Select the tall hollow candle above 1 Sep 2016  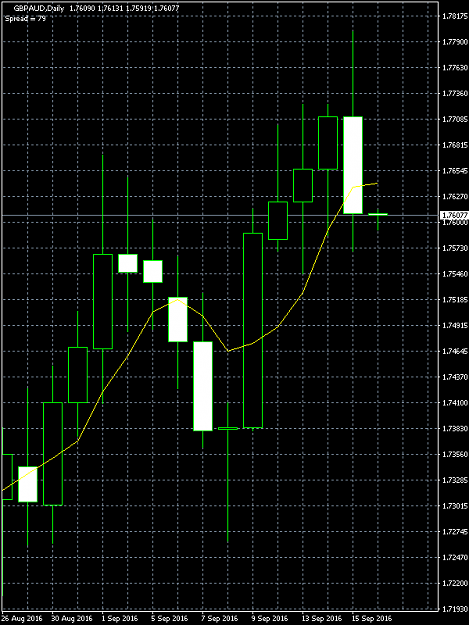[x=103, y=301]
